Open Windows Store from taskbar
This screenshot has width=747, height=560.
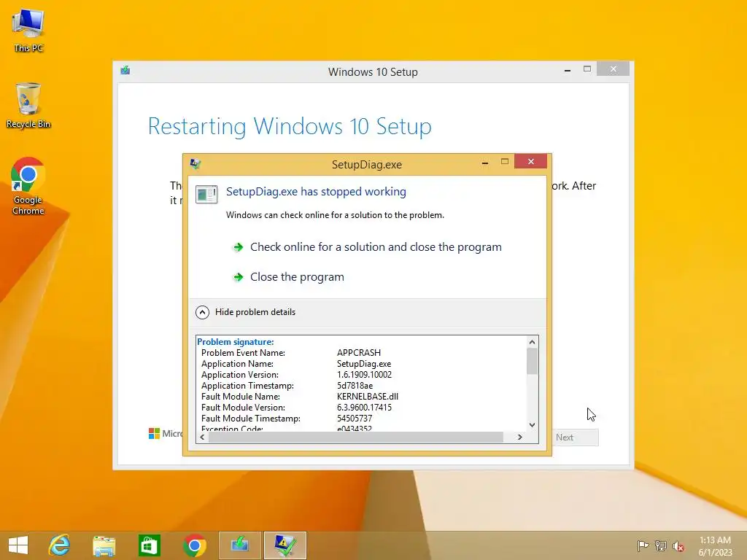(x=149, y=545)
